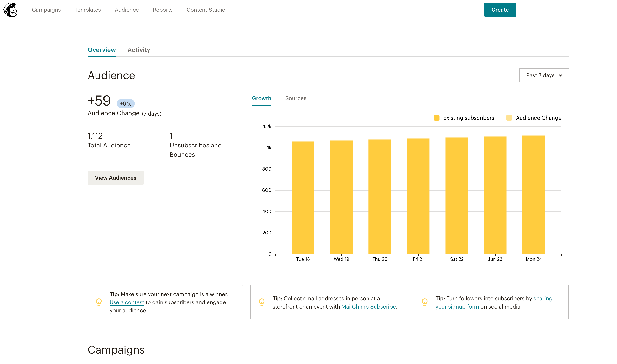Open the MailChimp Subscribe link
This screenshot has width=617, height=364.
368,307
